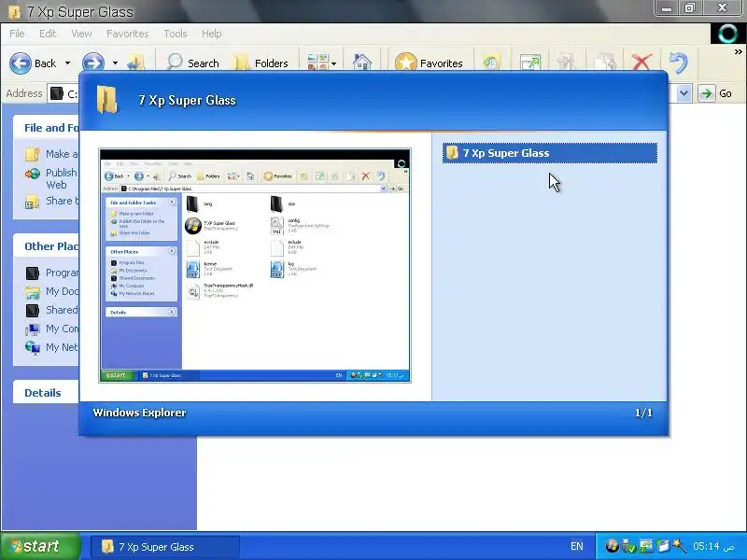Click the Windows Explorer switcher label
The width and height of the screenshot is (747, 560).
click(139, 413)
